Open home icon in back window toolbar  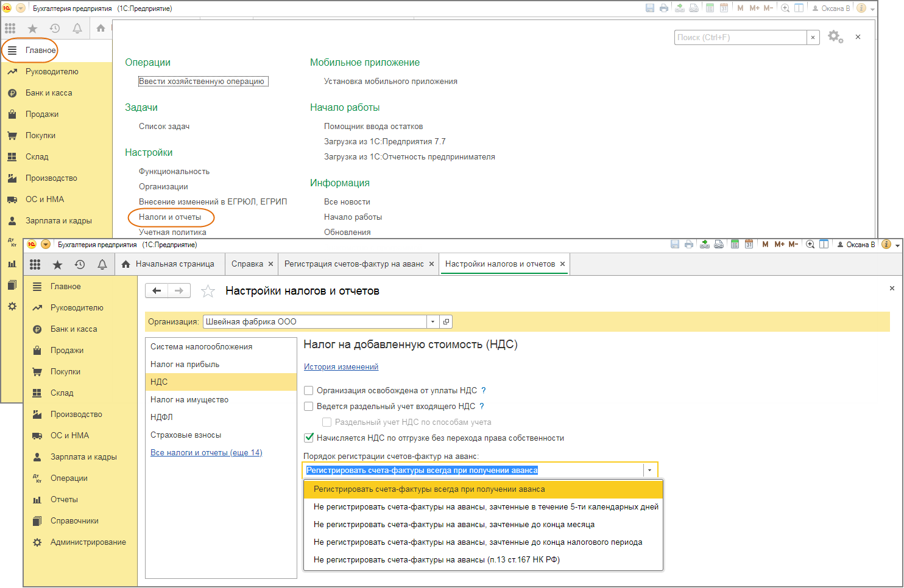point(101,28)
